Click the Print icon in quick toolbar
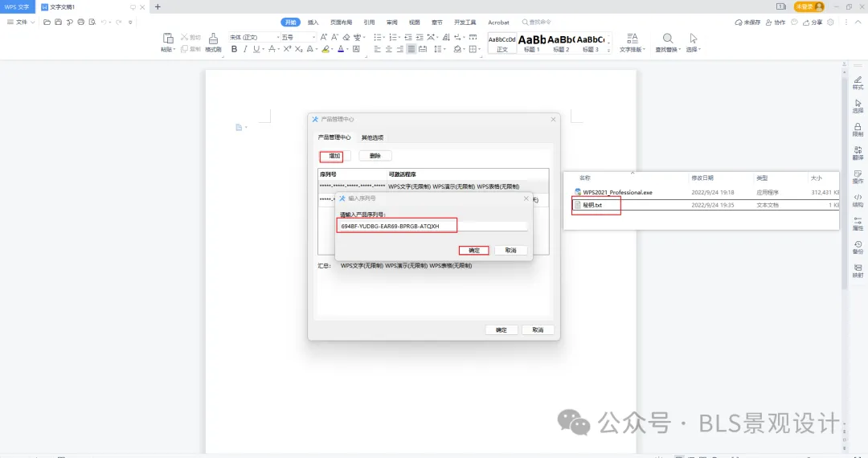This screenshot has height=458, width=868. point(81,22)
